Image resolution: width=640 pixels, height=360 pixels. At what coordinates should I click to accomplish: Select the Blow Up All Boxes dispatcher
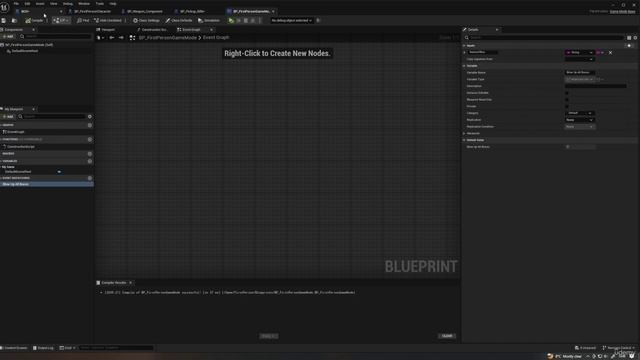(47, 184)
